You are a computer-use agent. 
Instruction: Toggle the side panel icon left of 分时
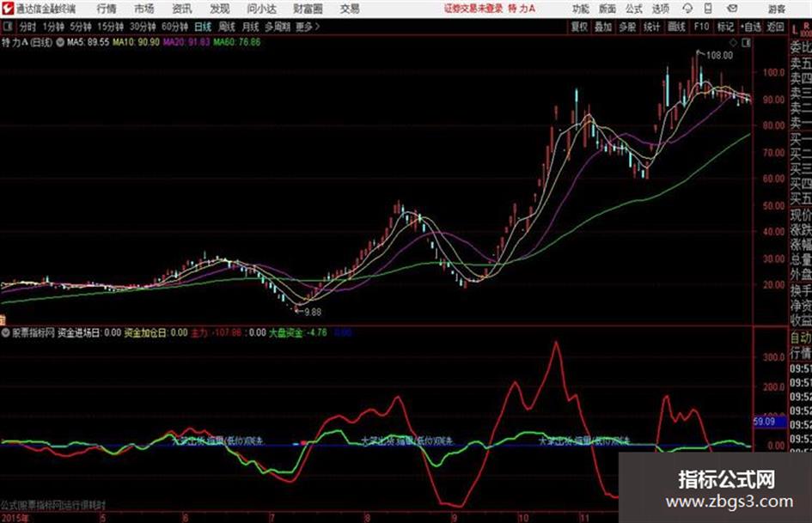point(8,27)
